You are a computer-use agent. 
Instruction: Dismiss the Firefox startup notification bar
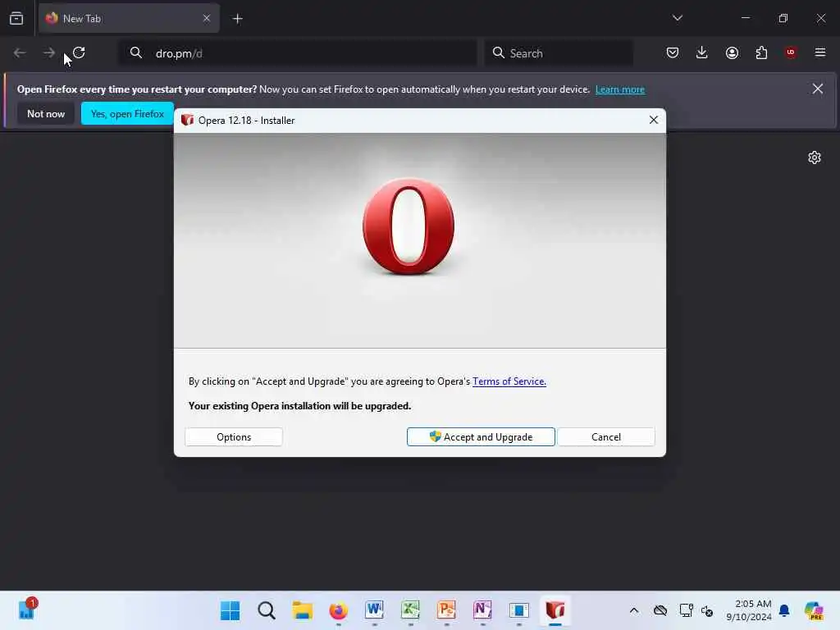(818, 89)
